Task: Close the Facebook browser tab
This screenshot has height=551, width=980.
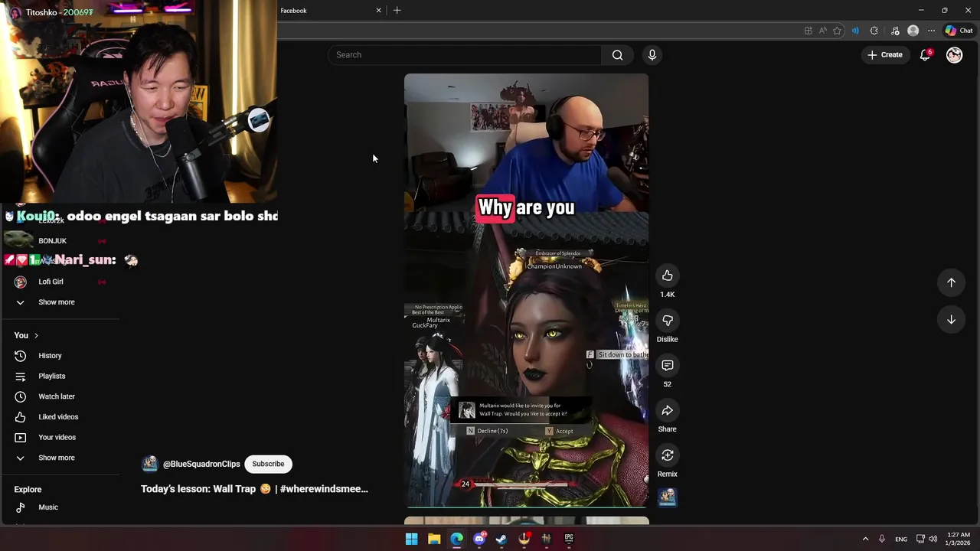Action: [x=378, y=11]
